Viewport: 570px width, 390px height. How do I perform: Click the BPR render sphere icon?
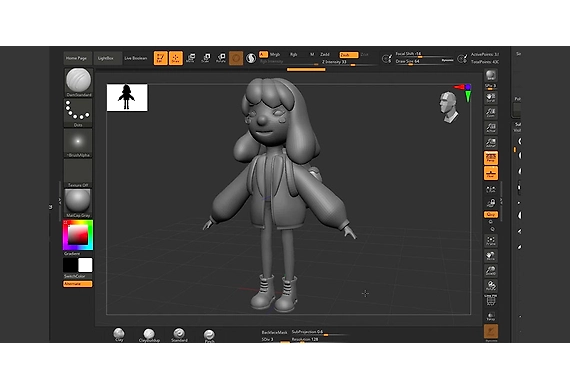[491, 75]
